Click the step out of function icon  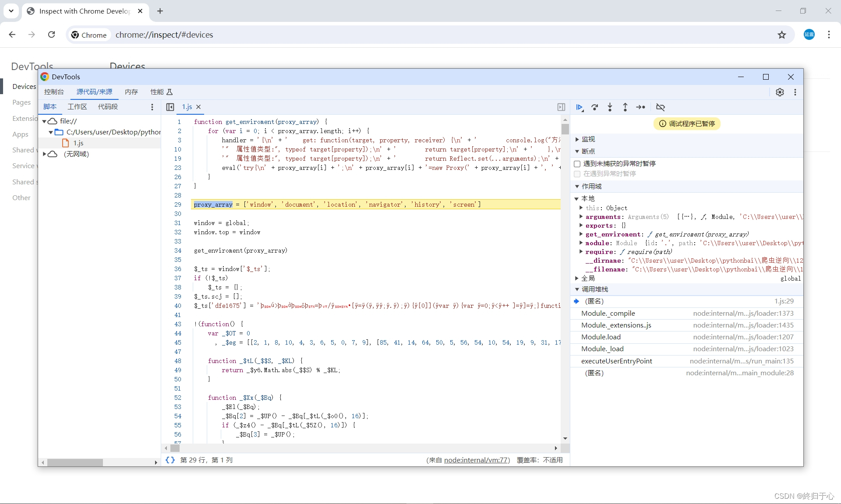pos(625,107)
